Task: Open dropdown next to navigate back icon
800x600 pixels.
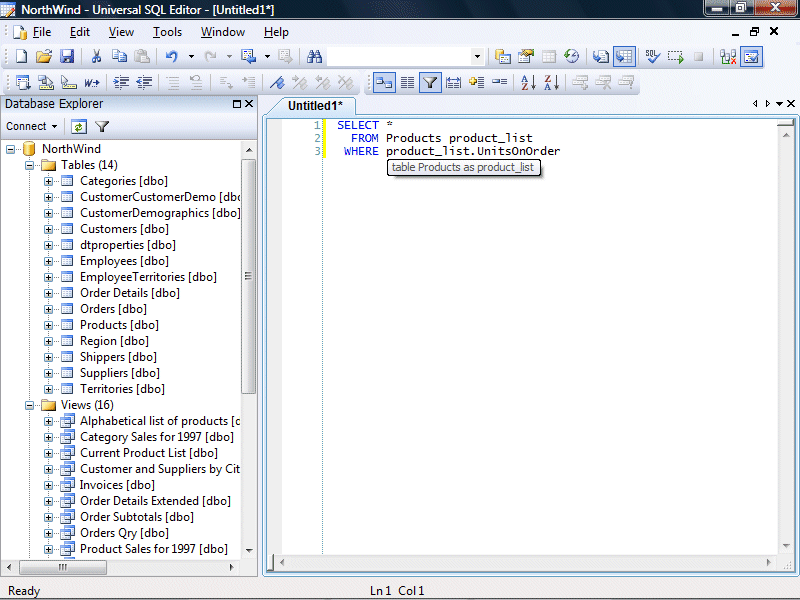Action: tap(267, 56)
